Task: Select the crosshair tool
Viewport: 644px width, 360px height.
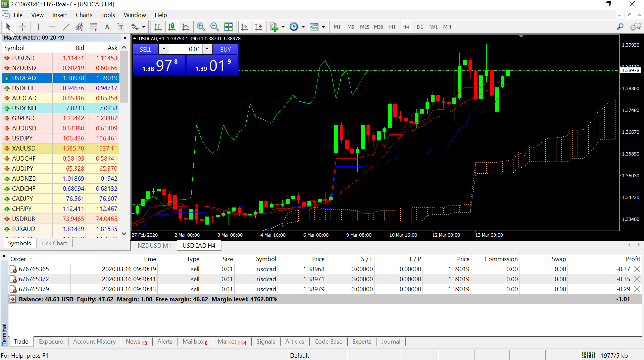Action: click(22, 27)
